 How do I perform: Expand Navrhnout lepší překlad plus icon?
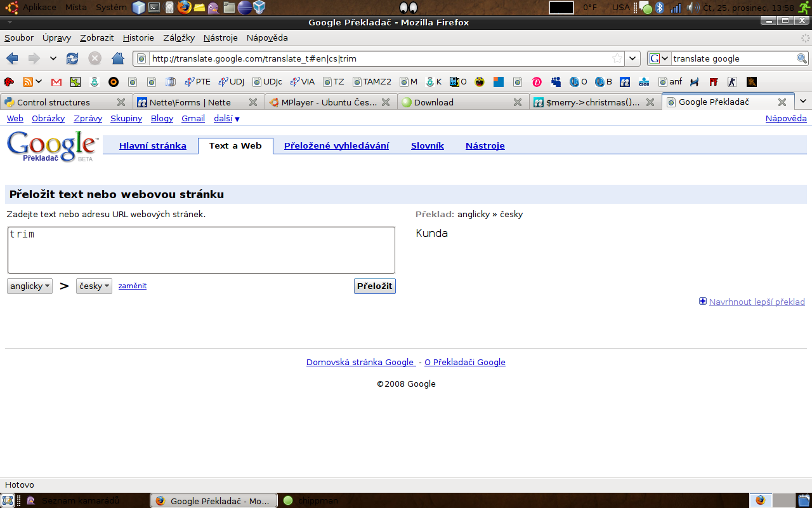tap(703, 302)
